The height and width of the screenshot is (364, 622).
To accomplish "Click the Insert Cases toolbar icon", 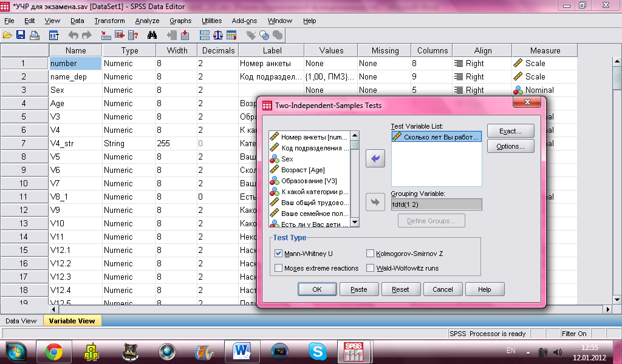I will pyautogui.click(x=172, y=35).
